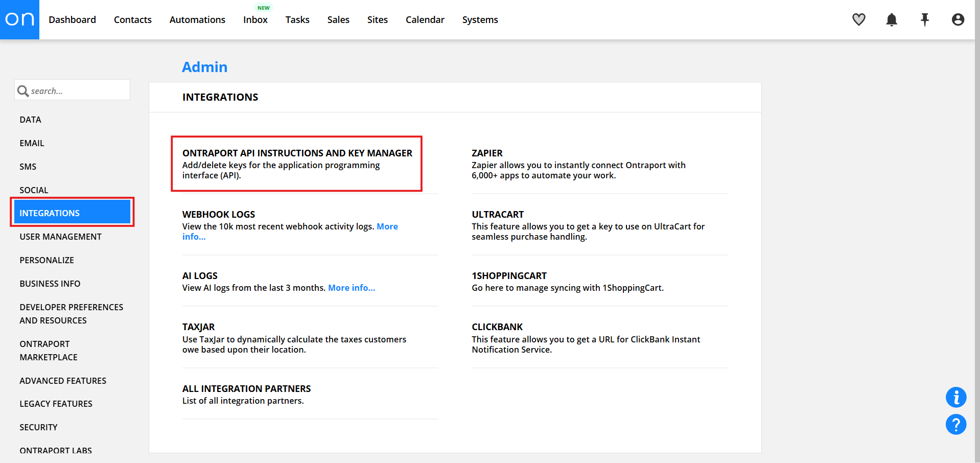This screenshot has width=980, height=463.
Task: Open Tasks in top navigation
Action: click(x=297, y=19)
